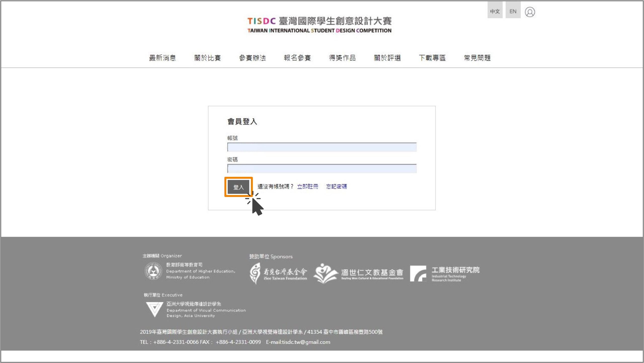Focus the 密碼 password input field
644x363 pixels.
[322, 169]
